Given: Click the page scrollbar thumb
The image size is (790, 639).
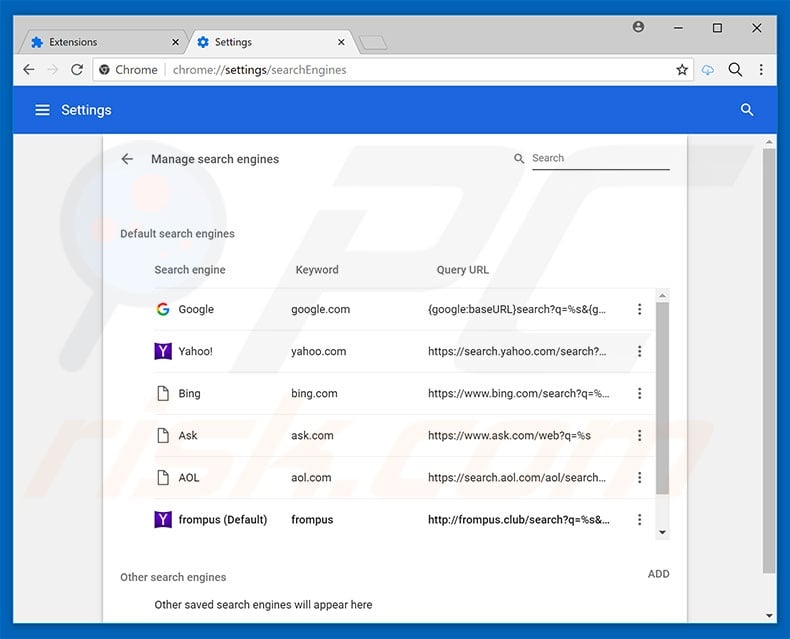Looking at the screenshot, I should point(769,360).
